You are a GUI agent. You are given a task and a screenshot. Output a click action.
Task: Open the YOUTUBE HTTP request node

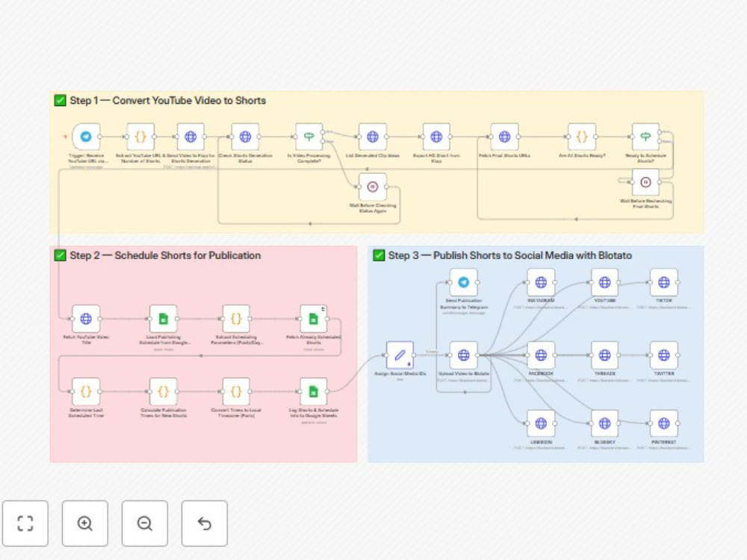(604, 282)
